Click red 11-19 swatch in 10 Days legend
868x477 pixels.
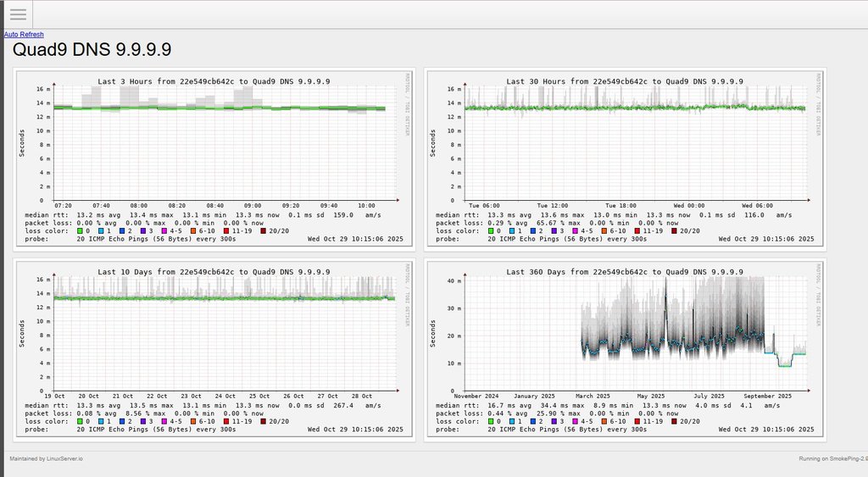point(227,421)
